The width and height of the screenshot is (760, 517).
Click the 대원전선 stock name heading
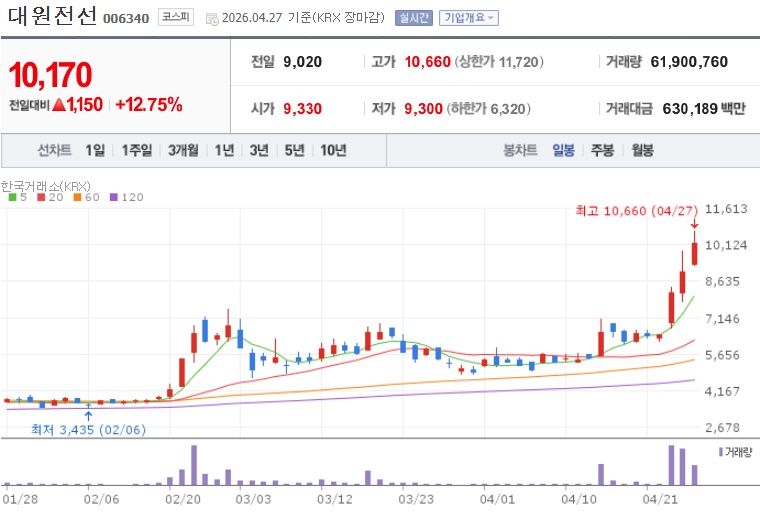click(52, 16)
